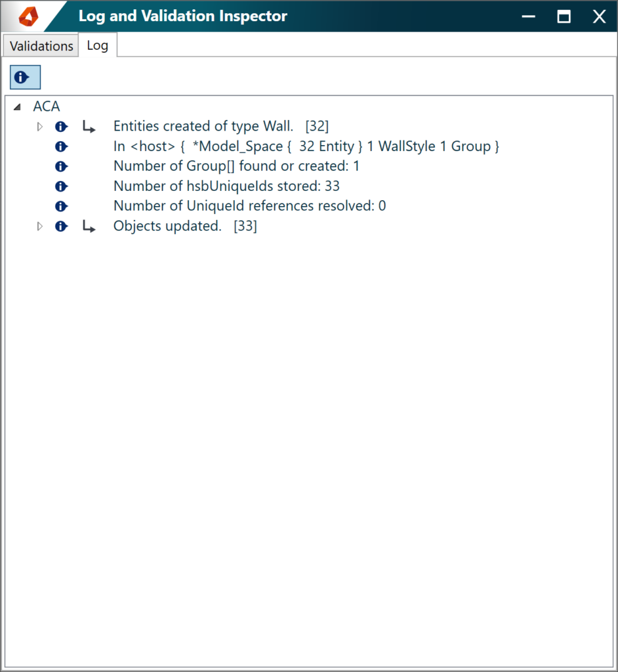Select the 'In <host> { *Model_Space' log entry
This screenshot has width=618, height=672.
(x=306, y=146)
